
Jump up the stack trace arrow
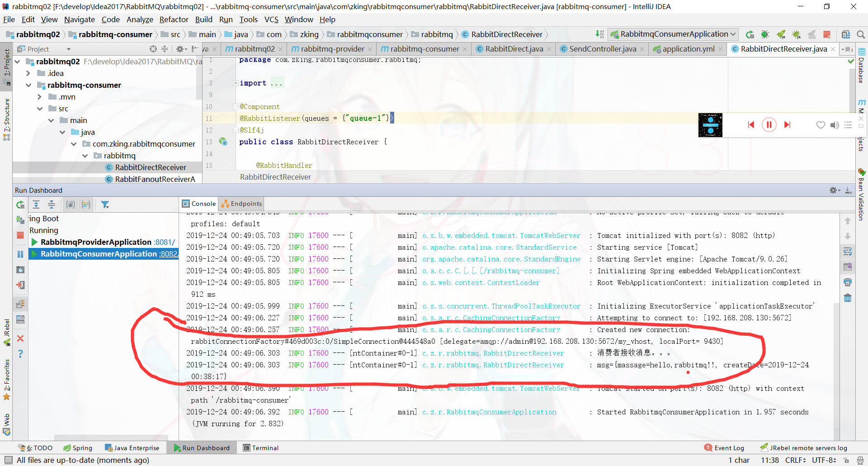(x=848, y=221)
